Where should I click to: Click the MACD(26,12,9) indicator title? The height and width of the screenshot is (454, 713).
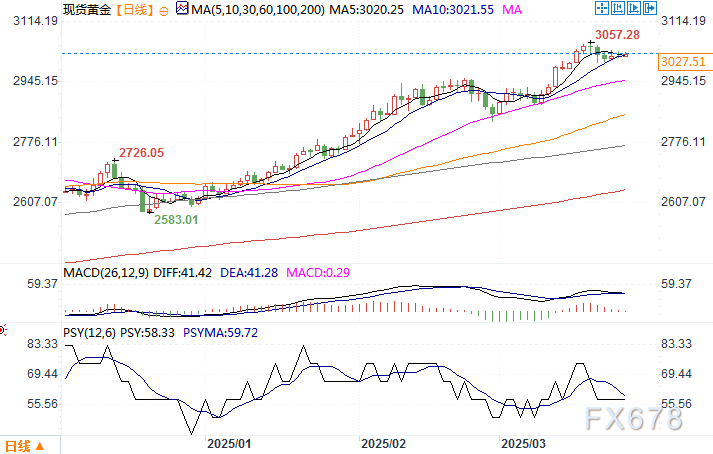point(106,273)
